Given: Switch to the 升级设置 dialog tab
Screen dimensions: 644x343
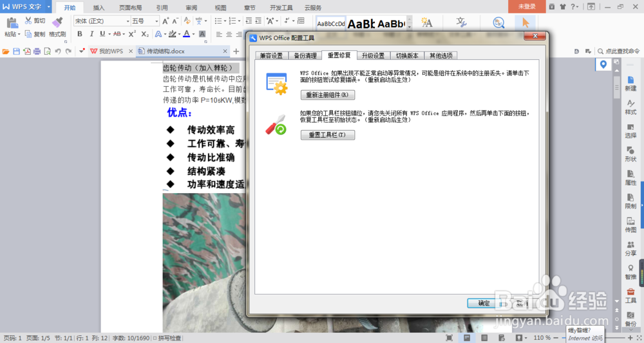Looking at the screenshot, I should click(374, 55).
